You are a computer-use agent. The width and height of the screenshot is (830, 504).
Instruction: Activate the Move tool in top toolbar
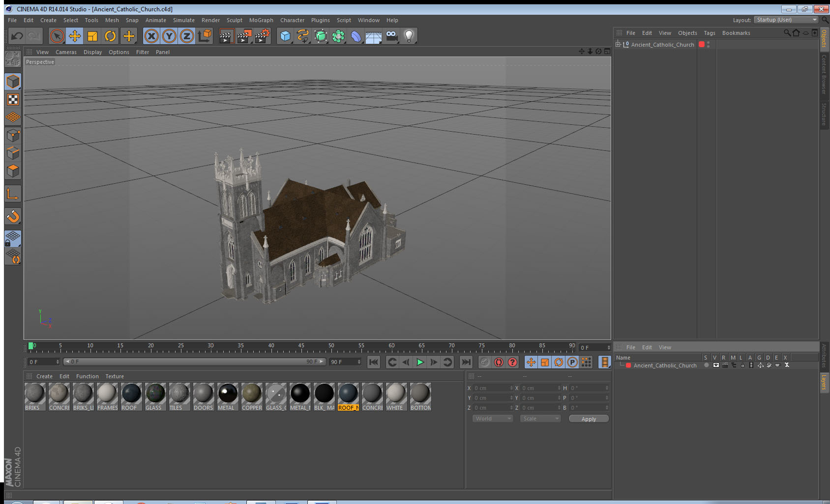(x=75, y=36)
